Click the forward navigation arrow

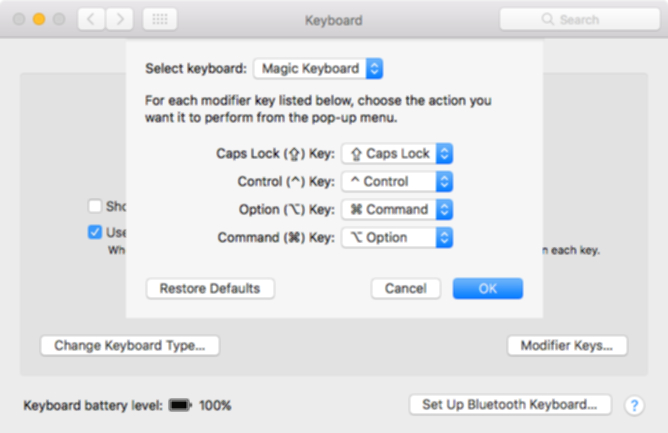(120, 19)
